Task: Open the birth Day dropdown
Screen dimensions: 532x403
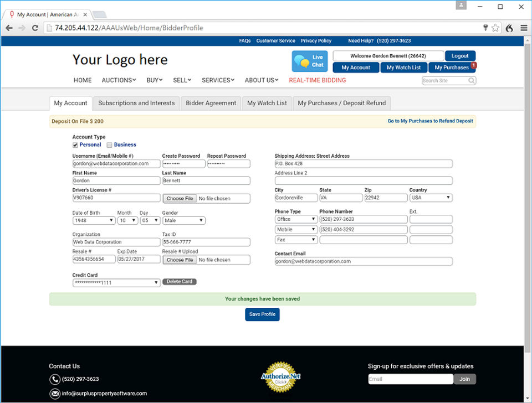Action: point(150,221)
